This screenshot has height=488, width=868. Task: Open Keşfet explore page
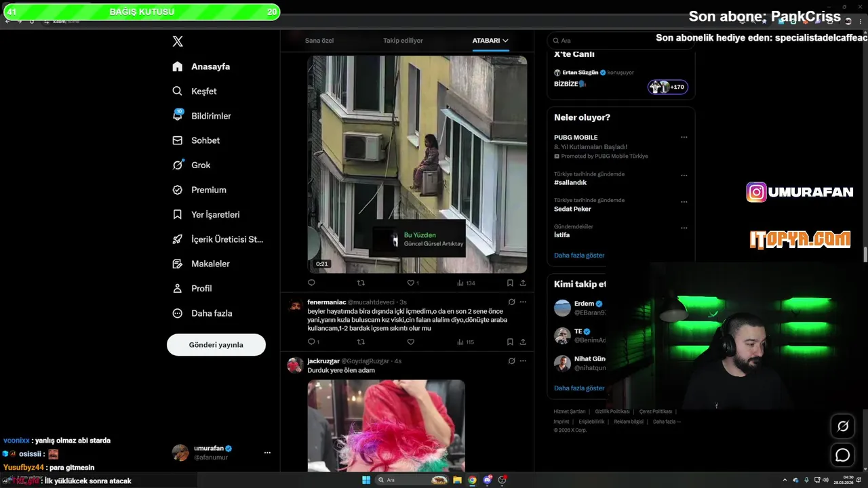[x=195, y=91]
